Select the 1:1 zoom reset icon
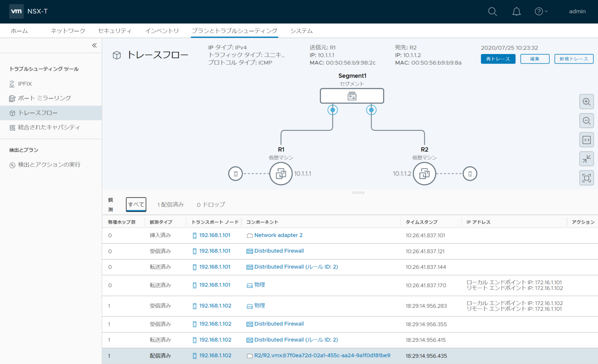 click(587, 140)
